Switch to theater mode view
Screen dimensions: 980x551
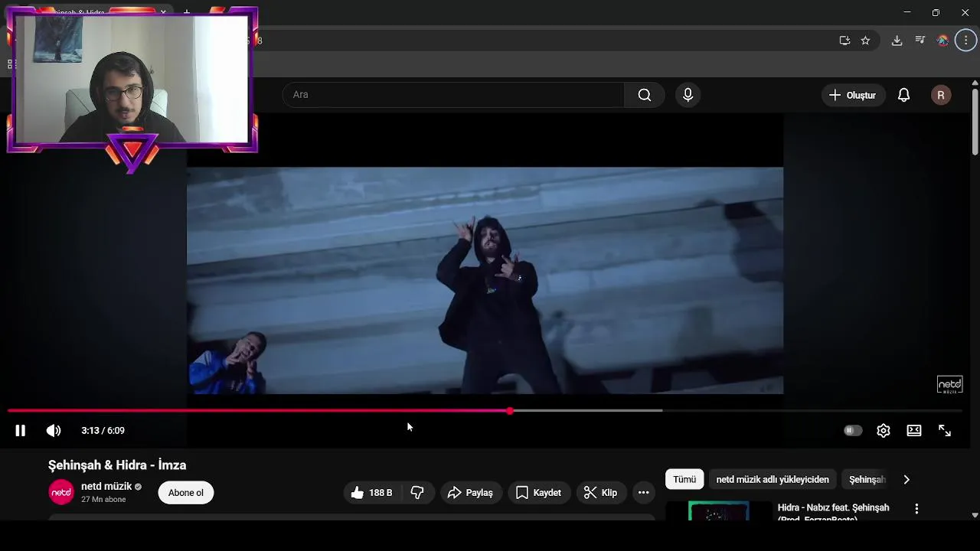click(x=914, y=431)
